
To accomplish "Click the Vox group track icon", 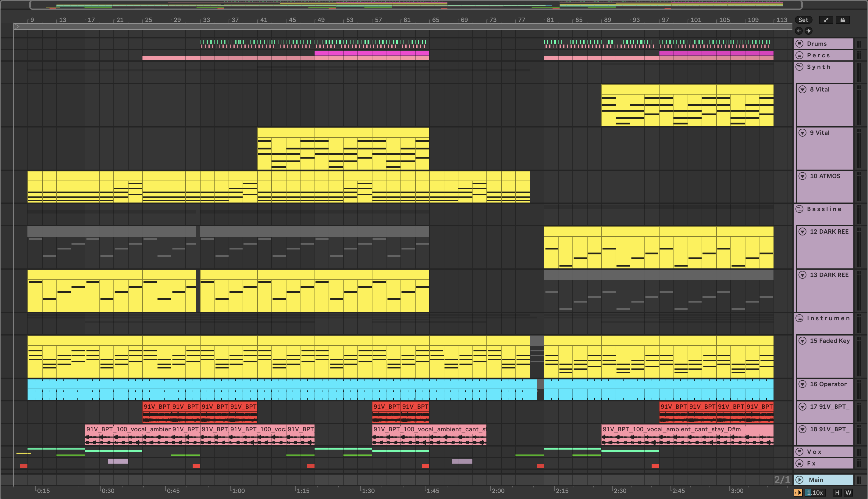I will pyautogui.click(x=799, y=452).
